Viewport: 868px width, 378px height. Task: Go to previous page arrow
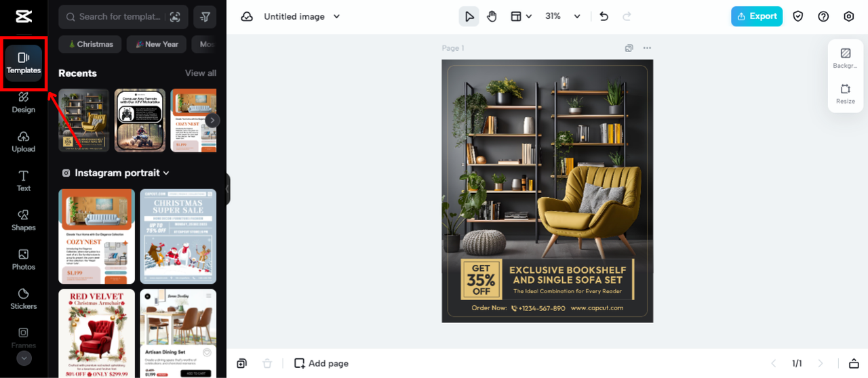(773, 364)
